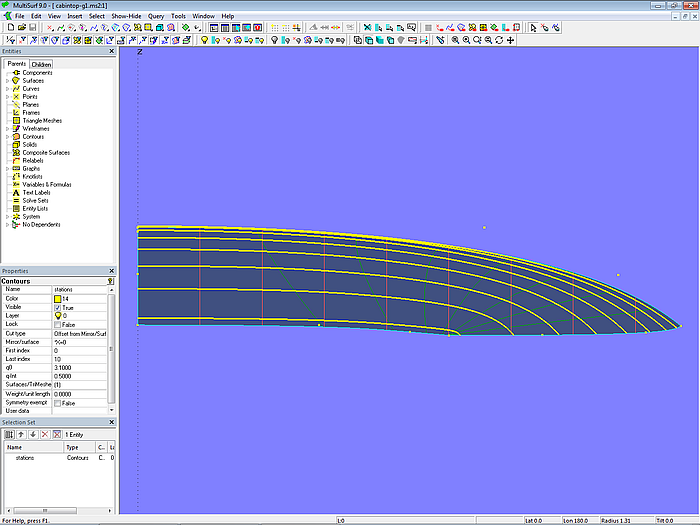Screen dimensions: 700x525
Task: Click the move-up arrow in Selection Set
Action: (x=20, y=434)
